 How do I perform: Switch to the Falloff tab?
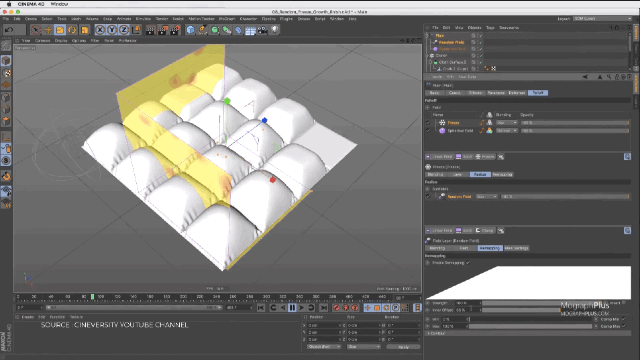point(538,93)
